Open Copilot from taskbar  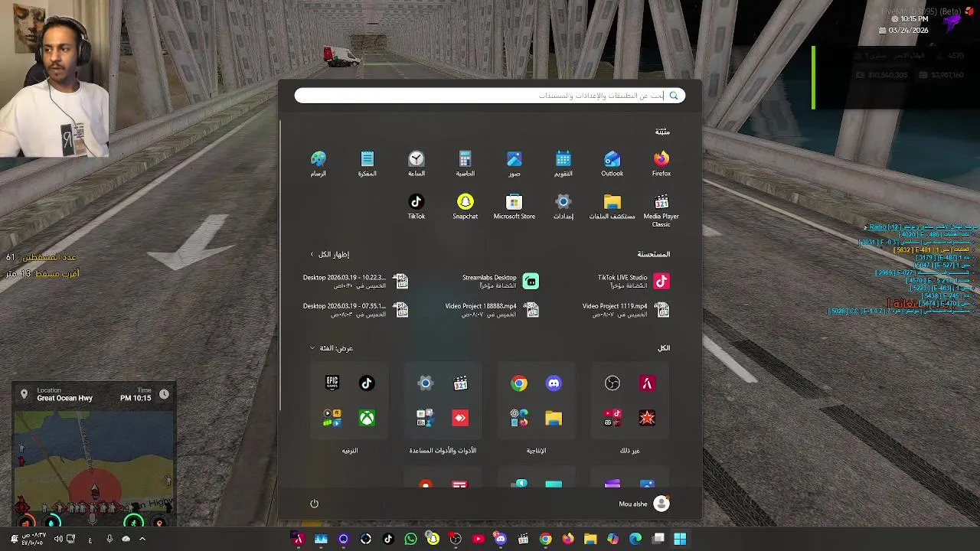pos(612,539)
